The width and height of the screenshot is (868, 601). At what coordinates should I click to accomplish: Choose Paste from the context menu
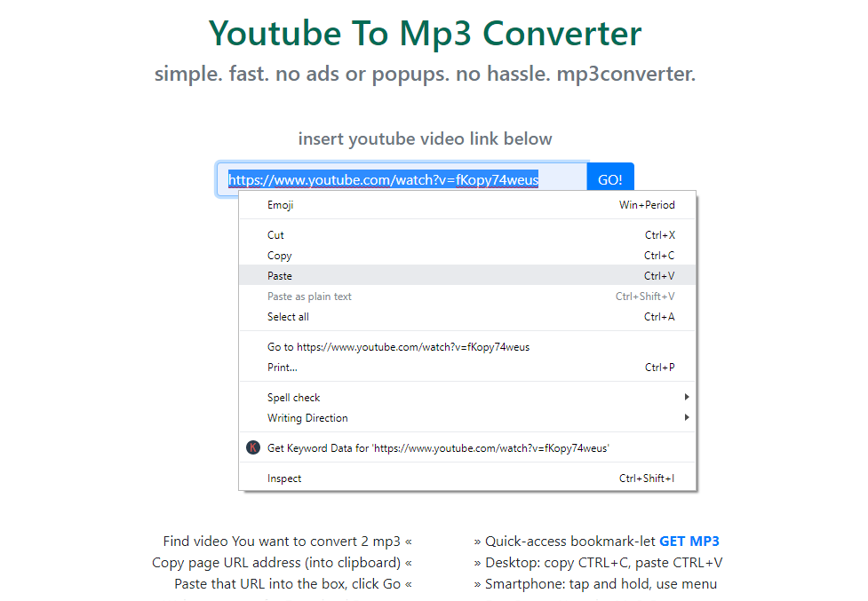pyautogui.click(x=281, y=276)
